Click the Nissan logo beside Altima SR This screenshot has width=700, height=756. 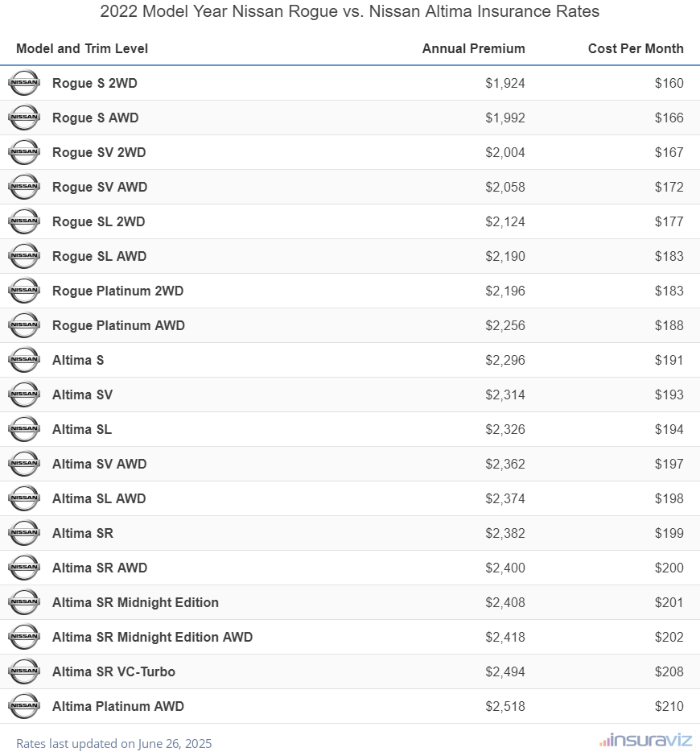(x=24, y=533)
